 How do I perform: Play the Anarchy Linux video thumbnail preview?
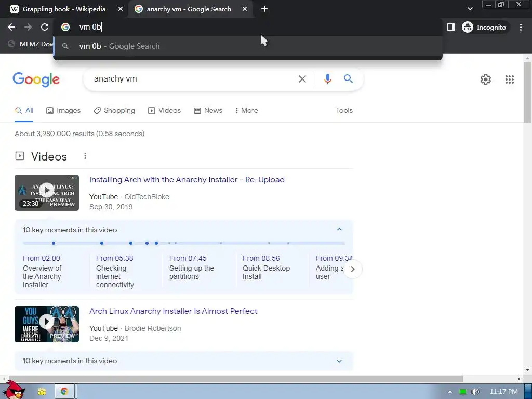click(x=47, y=193)
